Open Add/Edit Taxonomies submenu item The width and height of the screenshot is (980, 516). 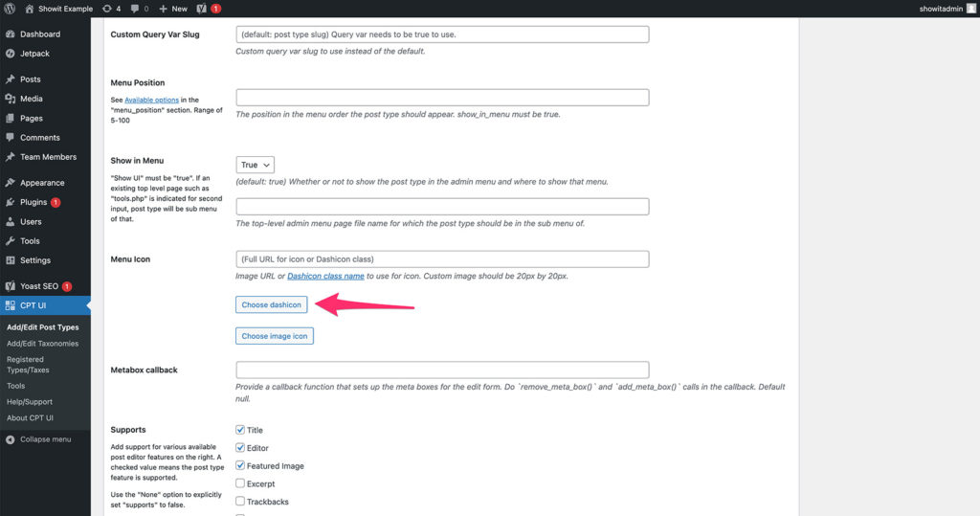tap(42, 344)
